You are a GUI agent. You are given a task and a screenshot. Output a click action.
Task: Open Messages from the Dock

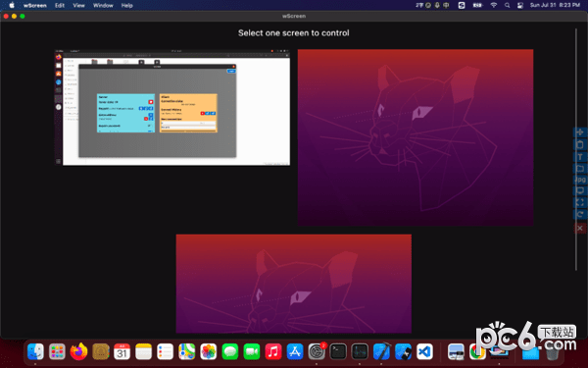230,352
